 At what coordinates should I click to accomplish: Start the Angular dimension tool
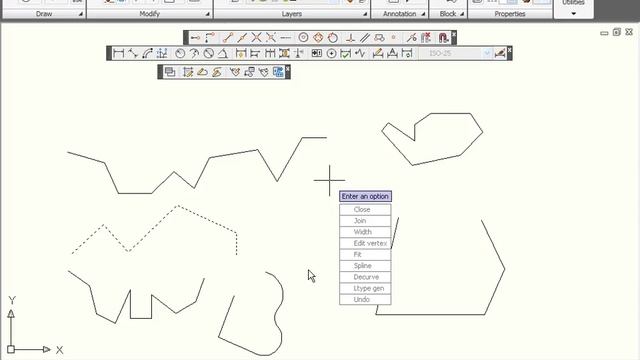tap(223, 53)
